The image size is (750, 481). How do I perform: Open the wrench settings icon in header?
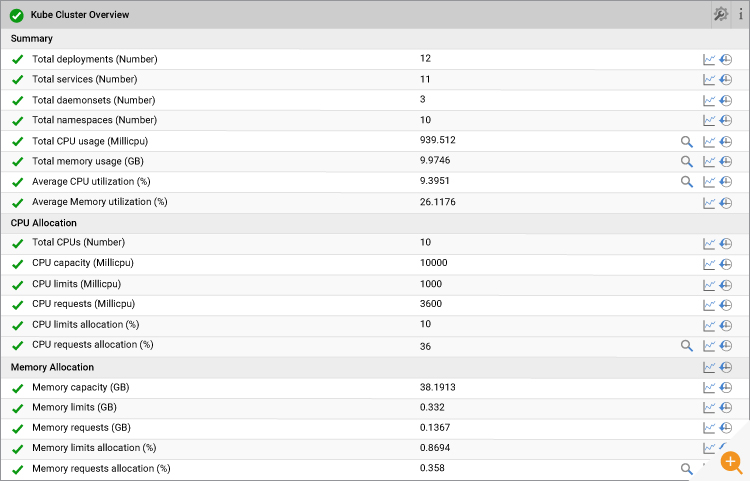[720, 14]
